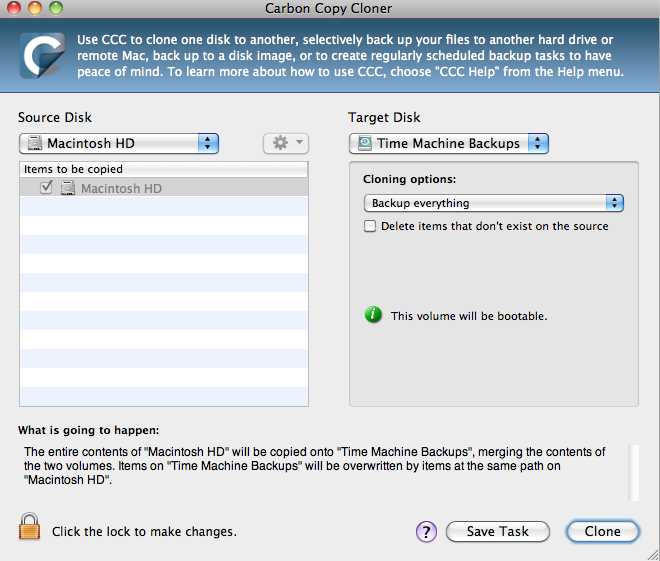Open the Backup everything cloning options dropdown
660x561 pixels.
(493, 203)
